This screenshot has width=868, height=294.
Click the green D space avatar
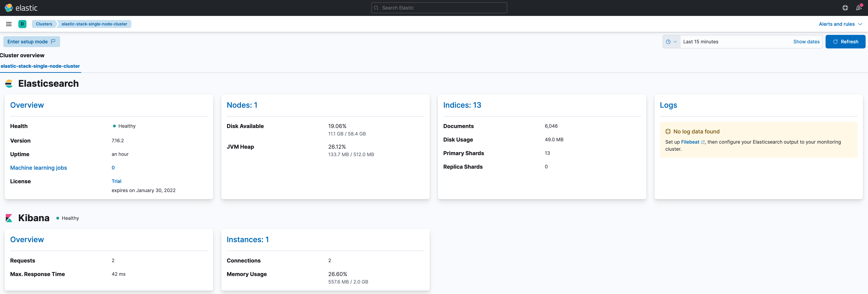click(x=22, y=24)
